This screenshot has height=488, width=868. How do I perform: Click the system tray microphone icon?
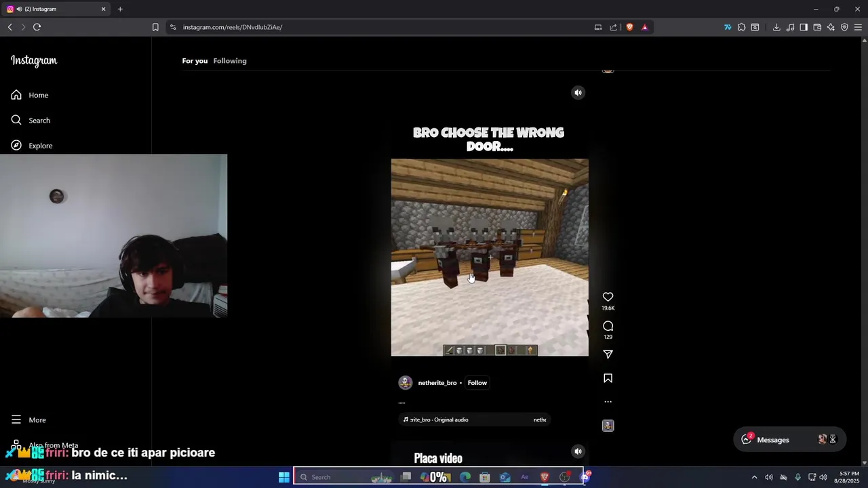(x=797, y=477)
